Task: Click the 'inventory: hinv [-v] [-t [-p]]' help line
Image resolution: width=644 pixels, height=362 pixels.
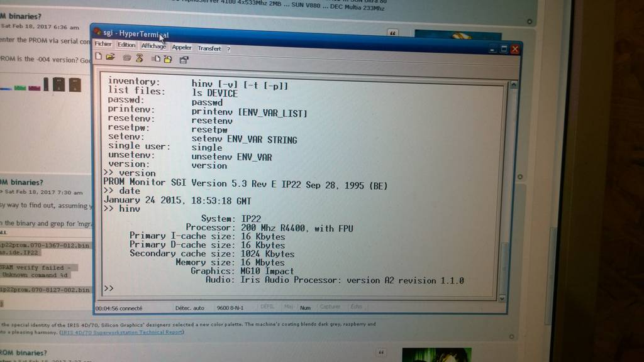Action: 198,84
